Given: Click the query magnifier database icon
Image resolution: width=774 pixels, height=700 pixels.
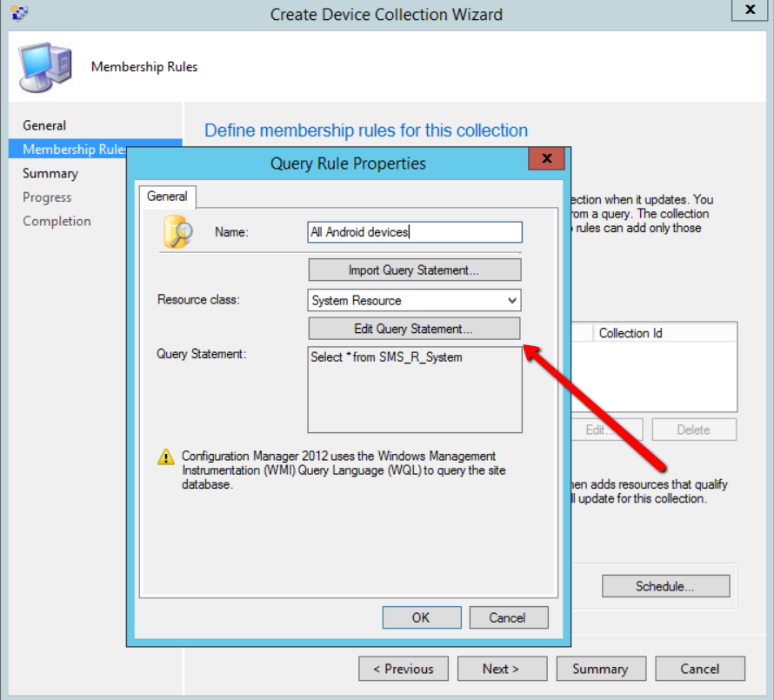Looking at the screenshot, I should click(177, 232).
